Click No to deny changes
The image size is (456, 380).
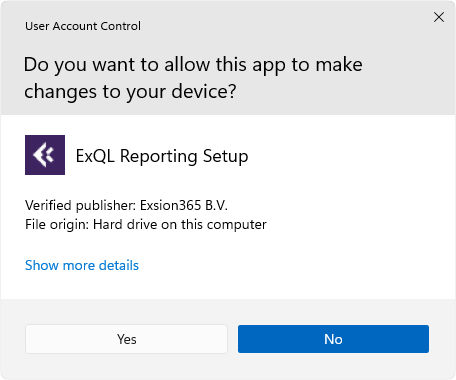pos(333,339)
